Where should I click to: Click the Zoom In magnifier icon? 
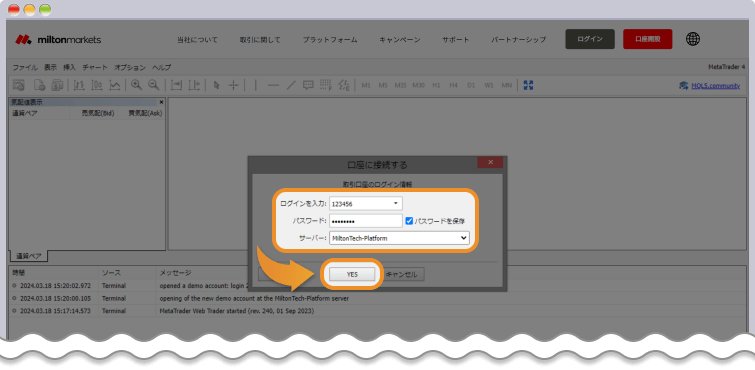point(136,85)
